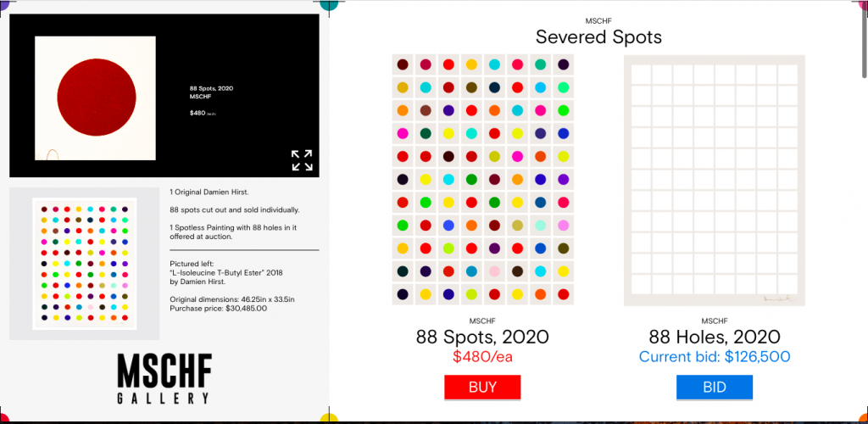Viewport: 868px width, 424px height.
Task: Click the vertical scrollbar on the right edge
Action: 862,51
